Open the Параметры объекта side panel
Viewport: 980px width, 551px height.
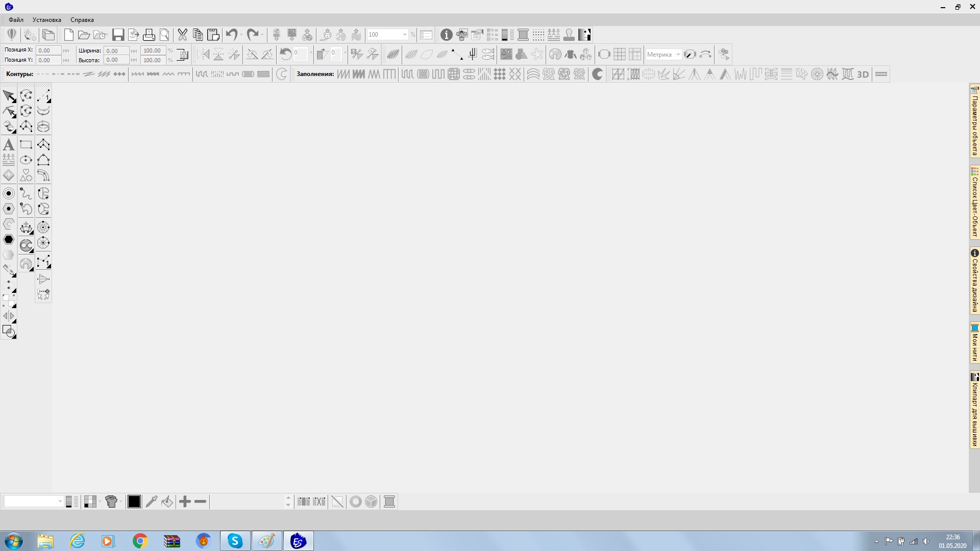point(974,121)
